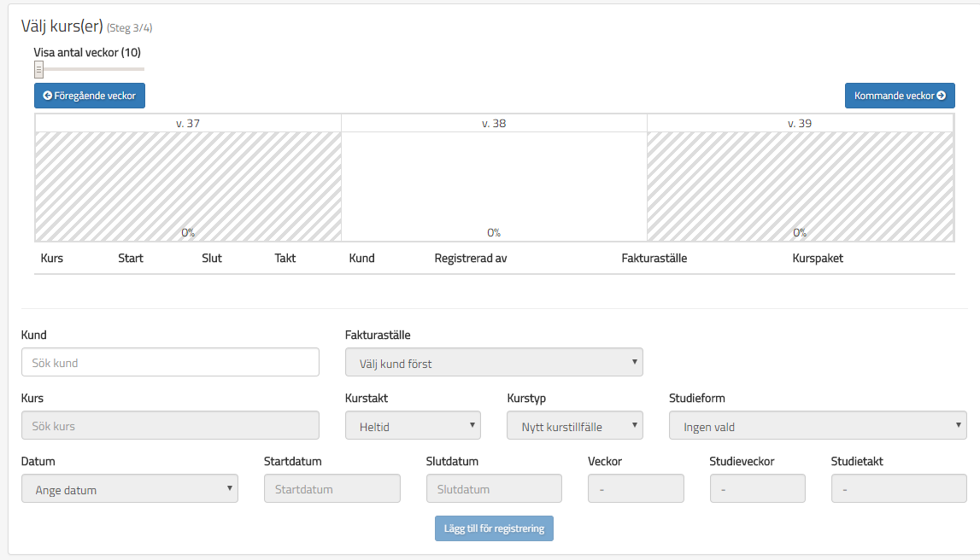
Task: Expand the Kurstakt Heltid dropdown
Action: point(413,426)
